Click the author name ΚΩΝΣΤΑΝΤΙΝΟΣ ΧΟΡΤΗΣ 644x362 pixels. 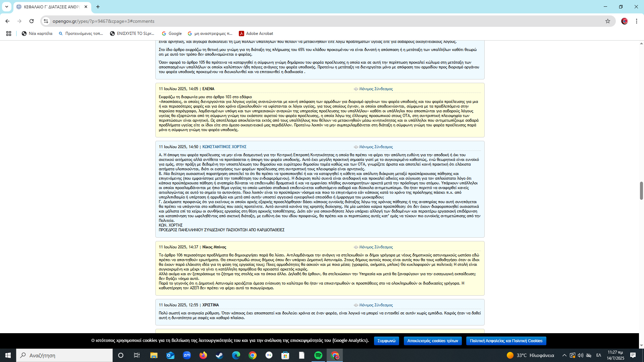click(224, 147)
